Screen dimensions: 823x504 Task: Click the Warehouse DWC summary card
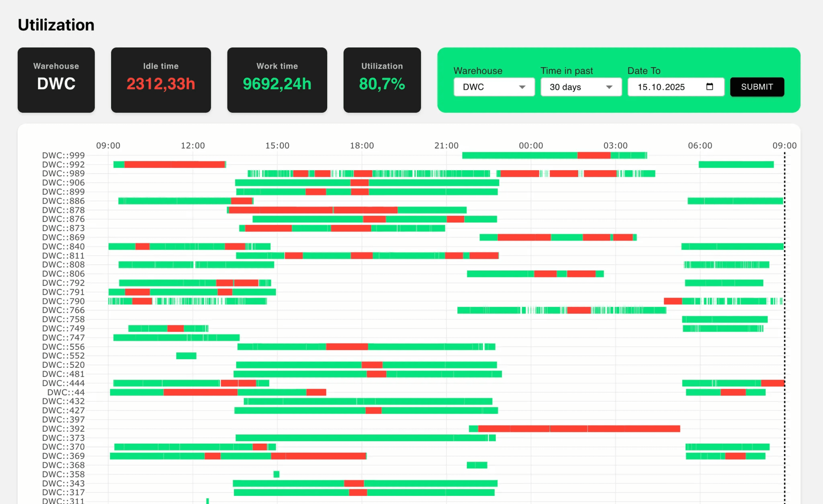(x=56, y=80)
